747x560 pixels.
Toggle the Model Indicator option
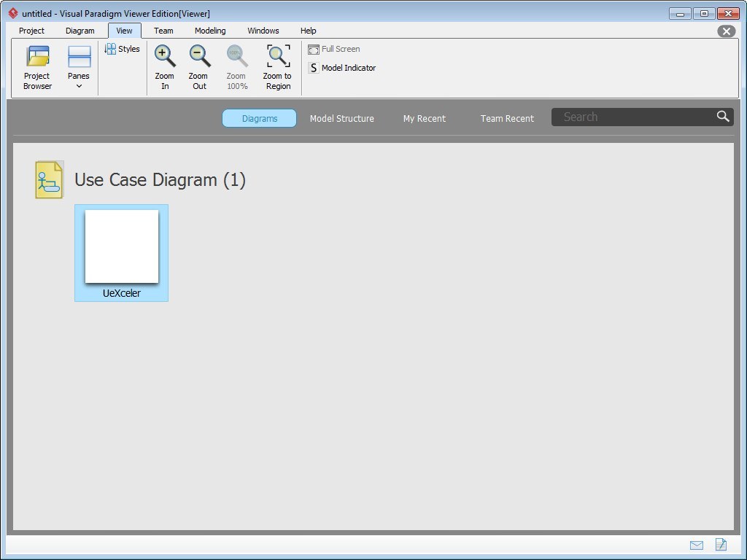(x=341, y=67)
